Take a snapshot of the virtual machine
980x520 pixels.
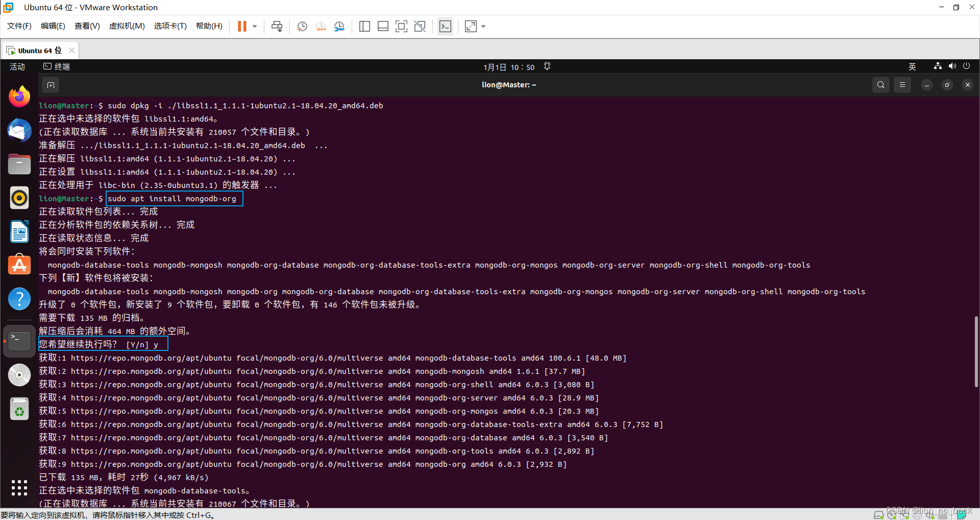coord(302,26)
